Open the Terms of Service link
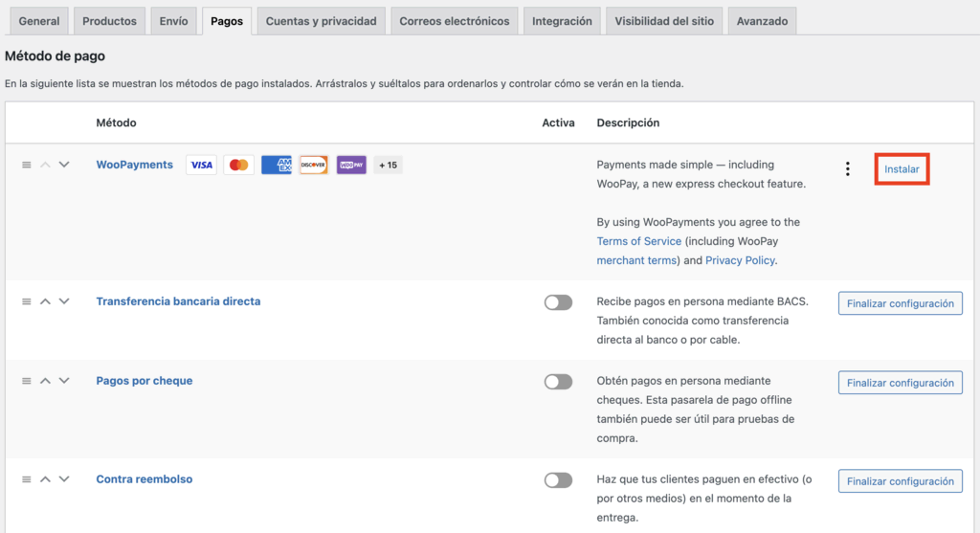This screenshot has height=533, width=980. tap(639, 241)
